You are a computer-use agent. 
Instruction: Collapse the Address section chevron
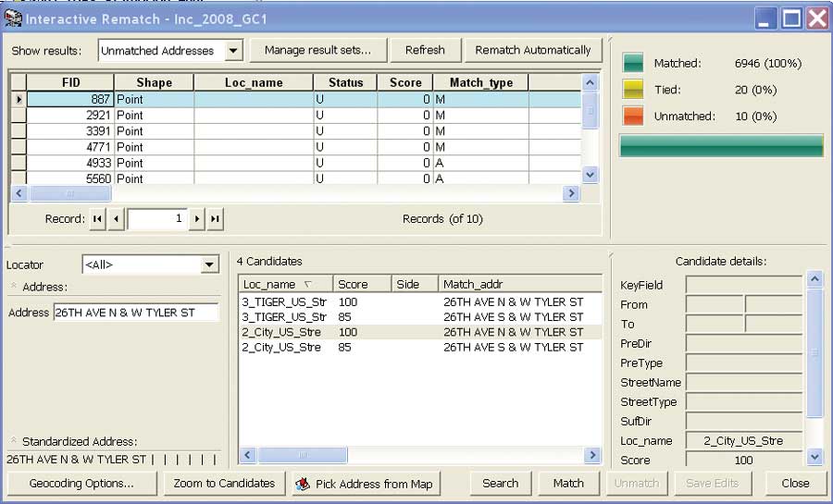point(14,286)
